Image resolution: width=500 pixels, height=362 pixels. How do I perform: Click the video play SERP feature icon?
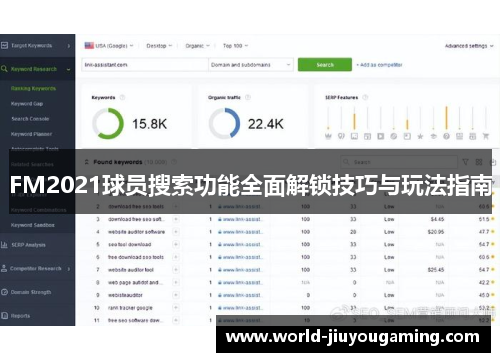(381, 136)
